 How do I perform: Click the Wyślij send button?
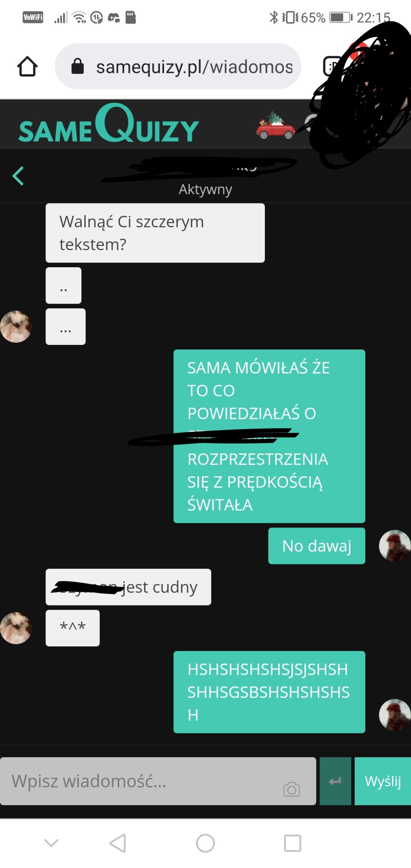tap(383, 781)
